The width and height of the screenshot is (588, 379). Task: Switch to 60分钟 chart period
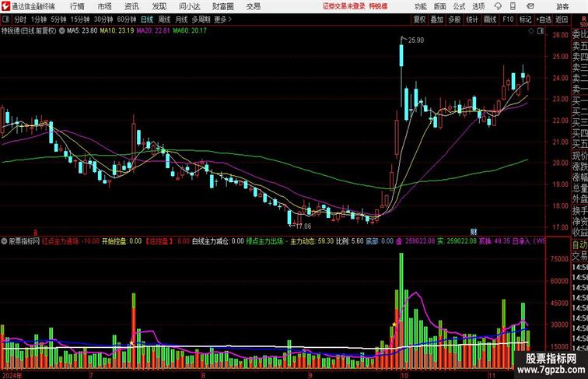tap(127, 19)
